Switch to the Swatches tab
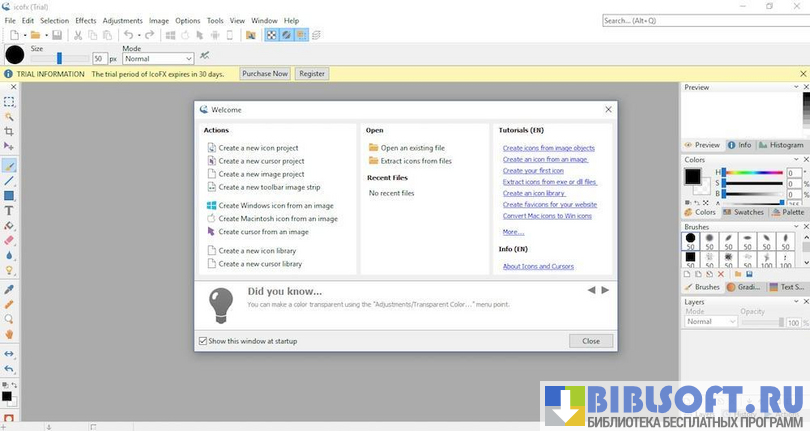 click(x=744, y=212)
